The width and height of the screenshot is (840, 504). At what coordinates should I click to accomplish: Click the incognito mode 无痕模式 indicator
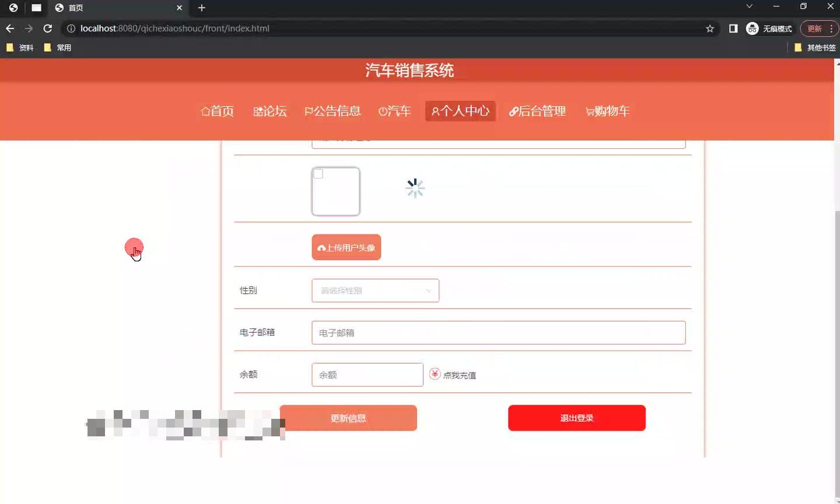click(769, 29)
